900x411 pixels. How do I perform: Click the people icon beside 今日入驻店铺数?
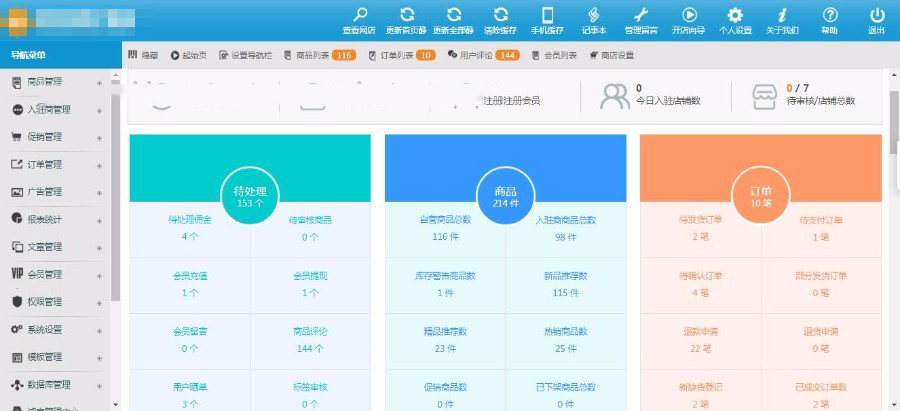614,96
